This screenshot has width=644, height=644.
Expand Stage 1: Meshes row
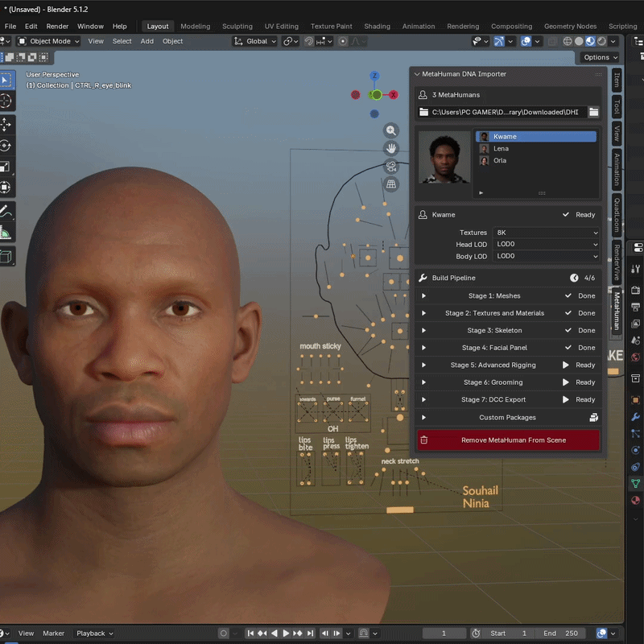click(424, 295)
